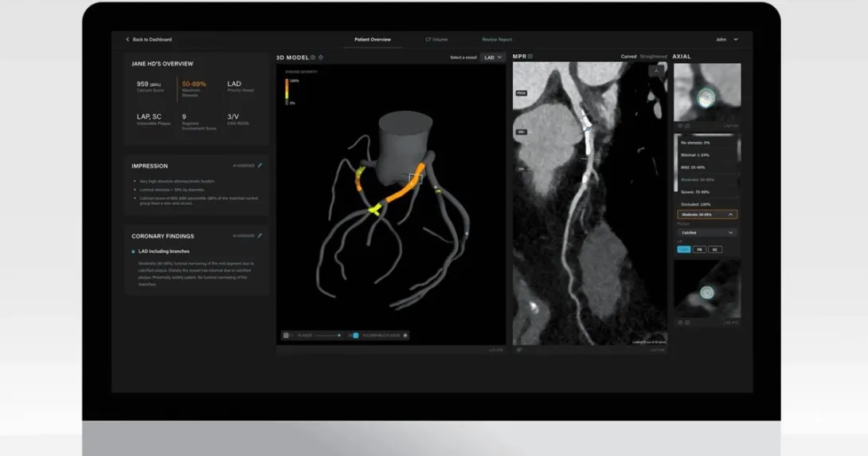Image resolution: width=868 pixels, height=456 pixels.
Task: Click the Coronary Findings edit pencil
Action: click(260, 236)
